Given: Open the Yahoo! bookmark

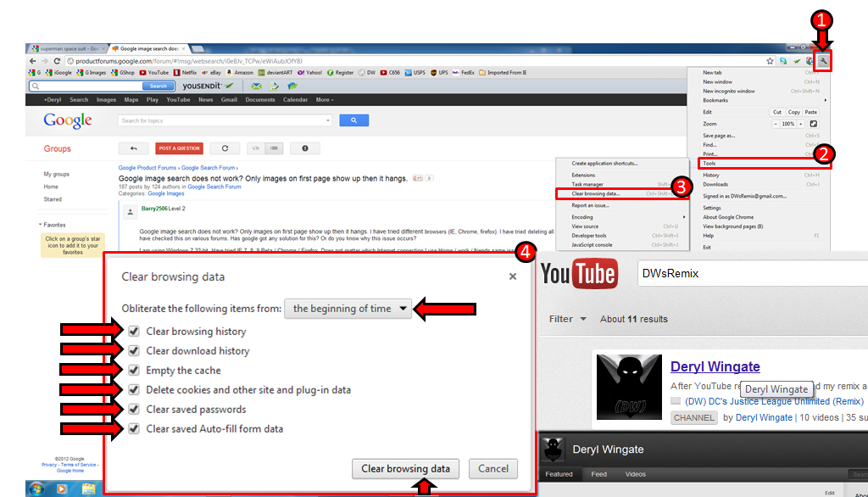Looking at the screenshot, I should pyautogui.click(x=309, y=73).
